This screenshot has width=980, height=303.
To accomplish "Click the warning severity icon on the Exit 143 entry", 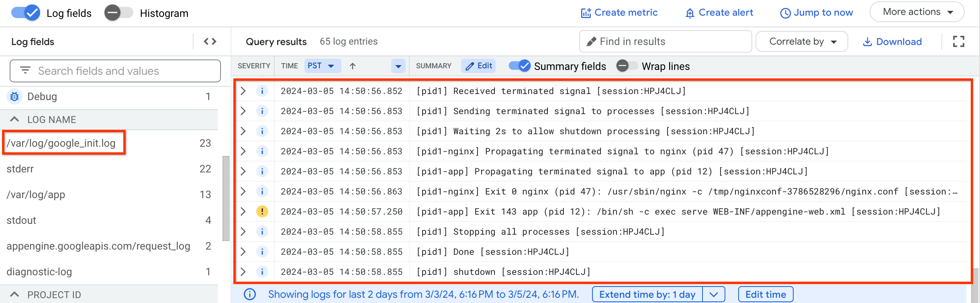I will pos(262,211).
